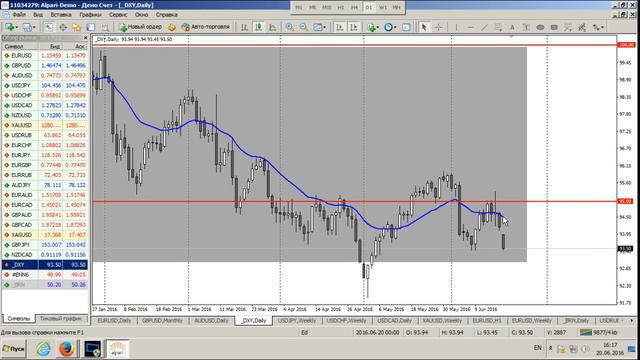Viewport: 640px width, 360px height.
Task: Zoom out the chart with magnifier minus
Action: (x=304, y=27)
